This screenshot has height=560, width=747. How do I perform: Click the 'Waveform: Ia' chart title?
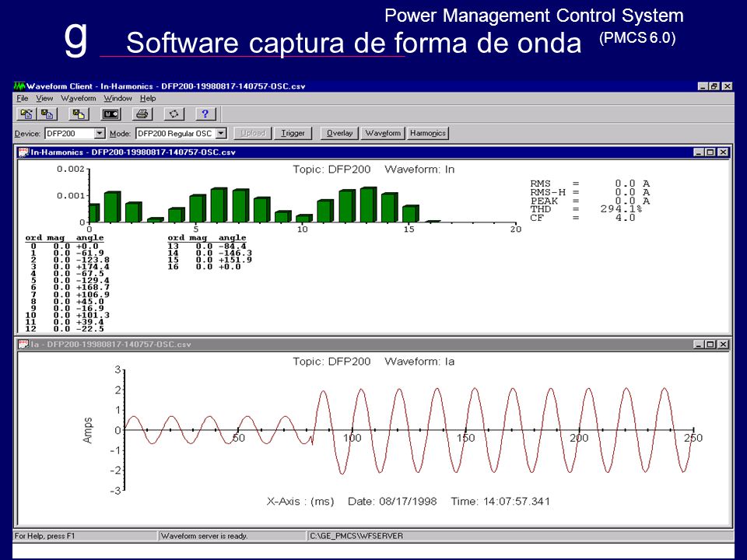[x=419, y=362]
